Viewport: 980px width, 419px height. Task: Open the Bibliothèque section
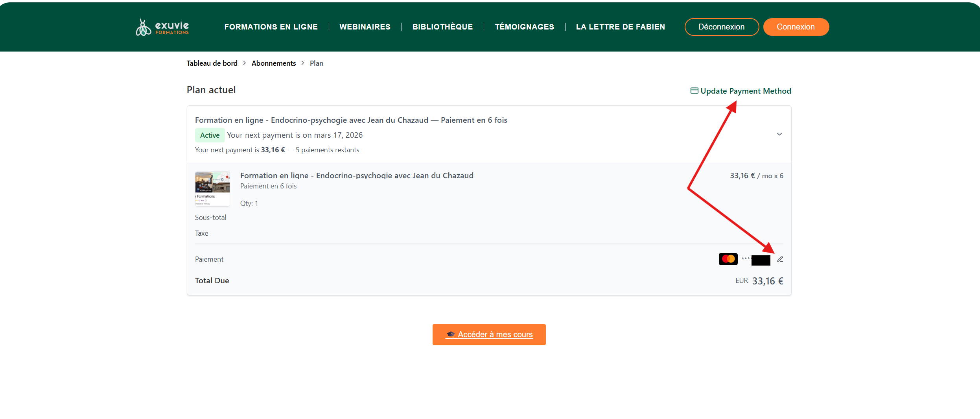[442, 27]
